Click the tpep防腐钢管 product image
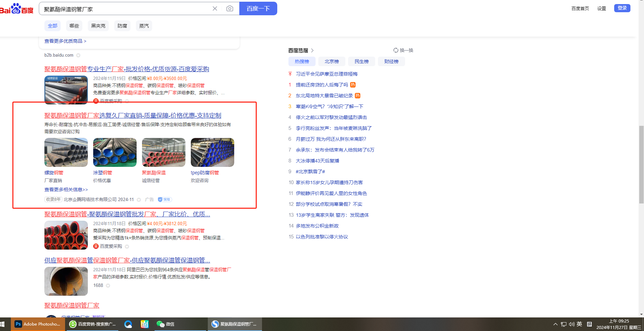 213,152
